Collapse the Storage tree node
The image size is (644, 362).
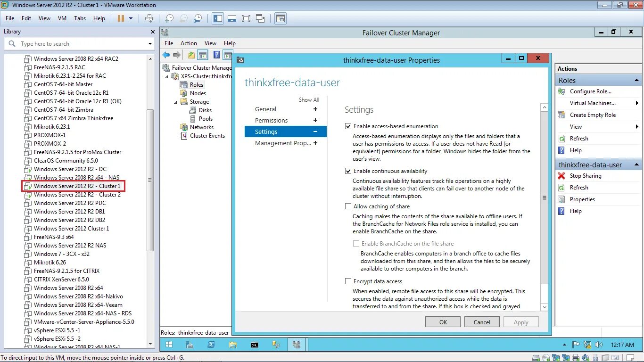coord(175,102)
